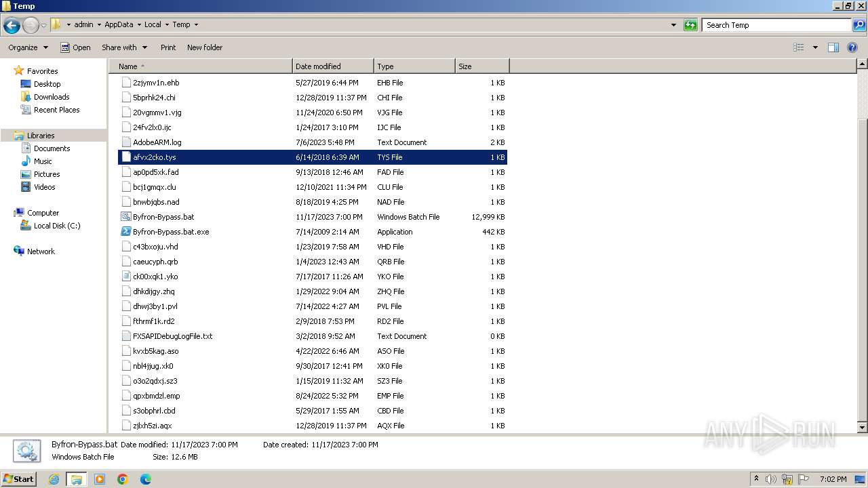Open Recent Places in sidebar
The height and width of the screenshot is (488, 868).
56,110
